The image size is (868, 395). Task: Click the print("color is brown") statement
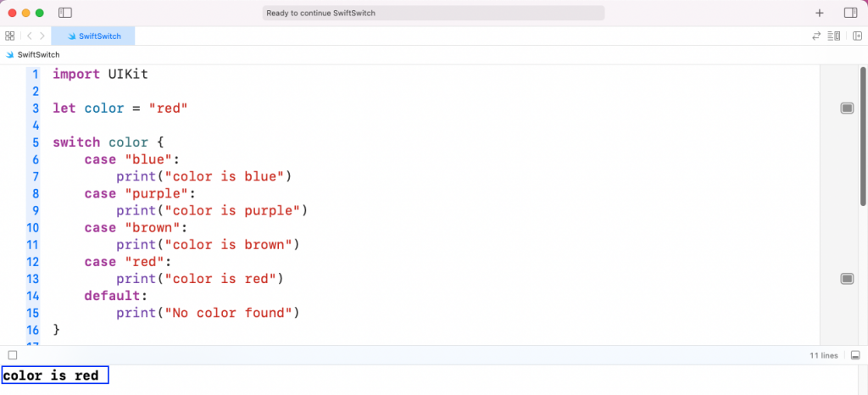(x=208, y=244)
